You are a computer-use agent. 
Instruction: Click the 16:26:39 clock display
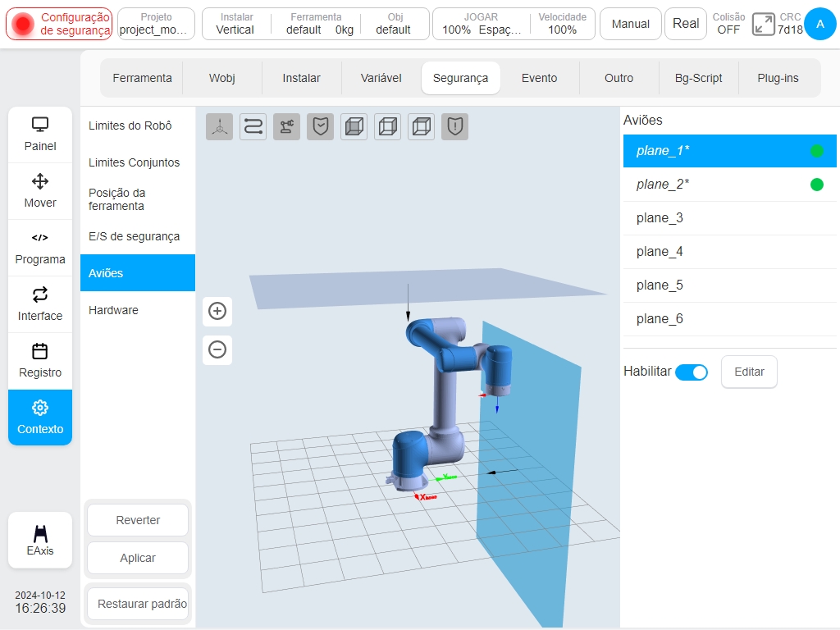(40, 609)
